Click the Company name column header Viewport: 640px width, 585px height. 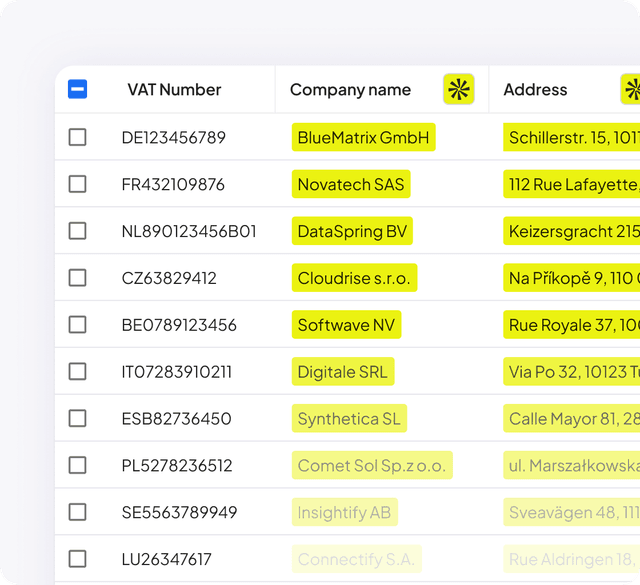tap(350, 90)
